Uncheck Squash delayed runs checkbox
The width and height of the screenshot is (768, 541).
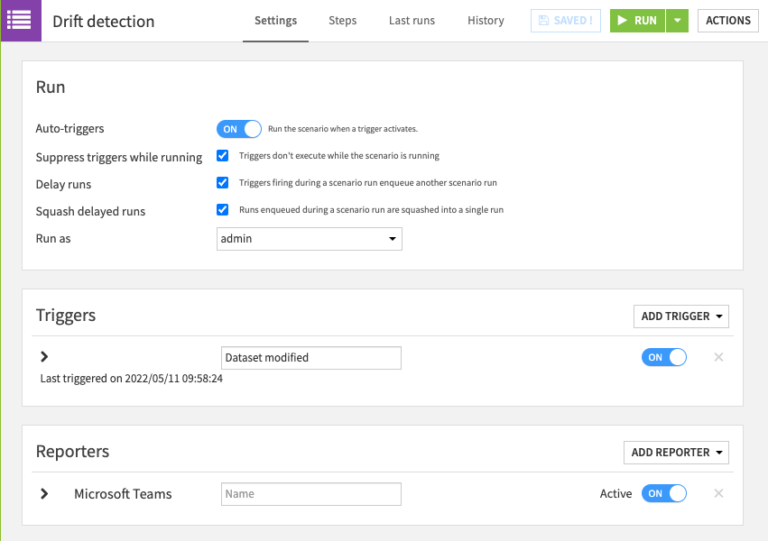[222, 210]
